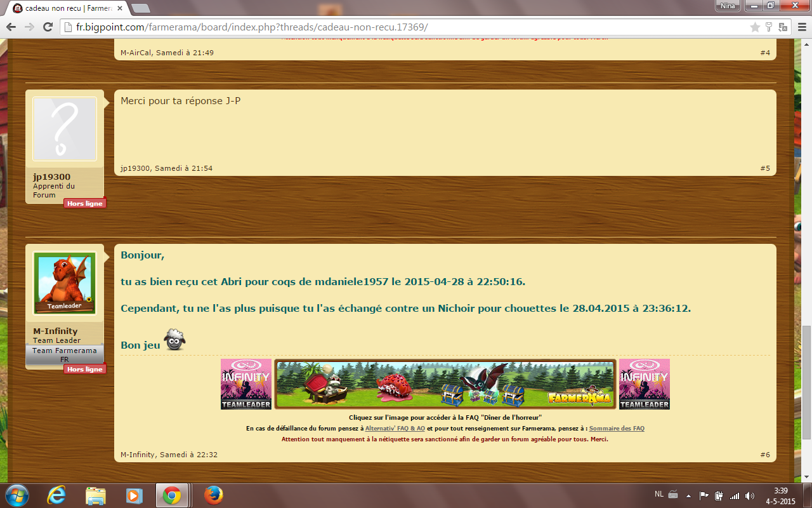Open post permalink #6
Viewport: 812px width, 508px height.
(765, 455)
